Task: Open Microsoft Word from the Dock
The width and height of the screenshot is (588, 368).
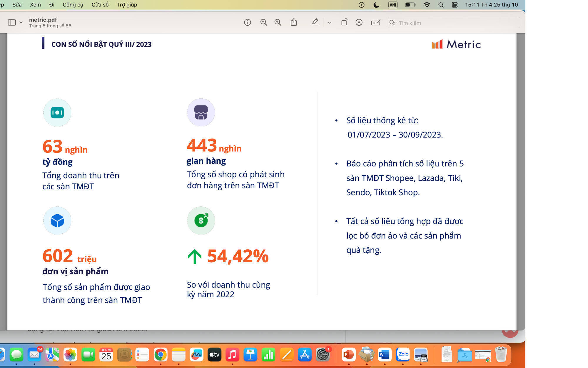Action: [385, 355]
